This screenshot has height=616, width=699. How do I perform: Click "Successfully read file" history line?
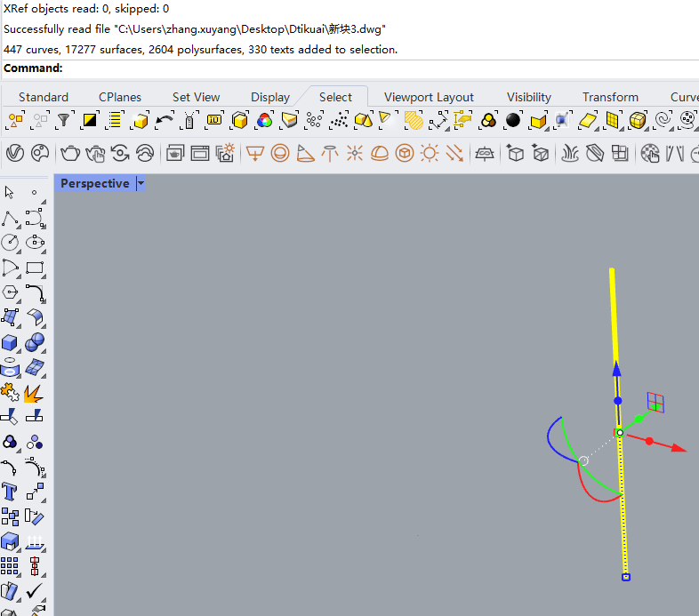[195, 29]
